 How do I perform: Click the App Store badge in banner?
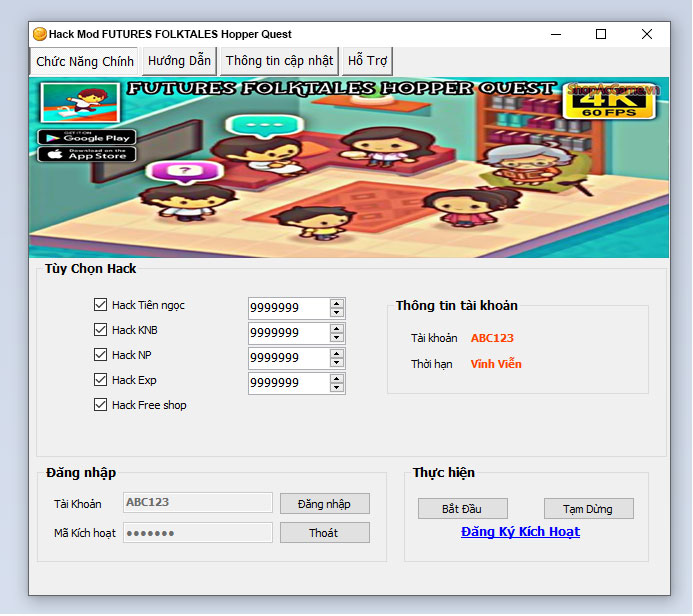[87, 155]
